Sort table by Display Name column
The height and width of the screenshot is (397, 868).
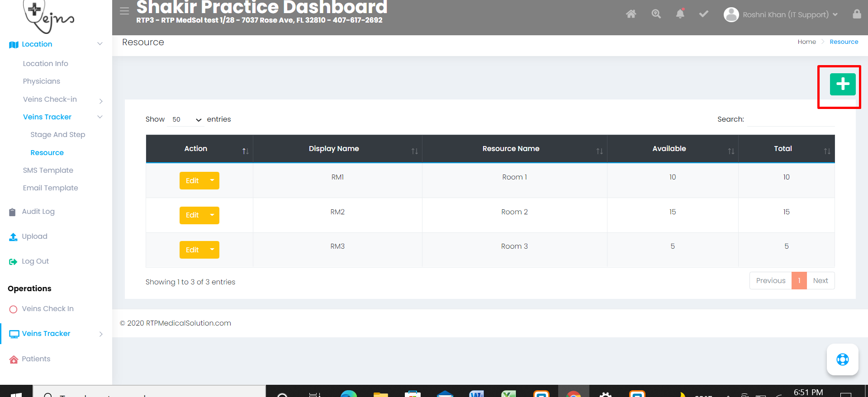coord(334,149)
